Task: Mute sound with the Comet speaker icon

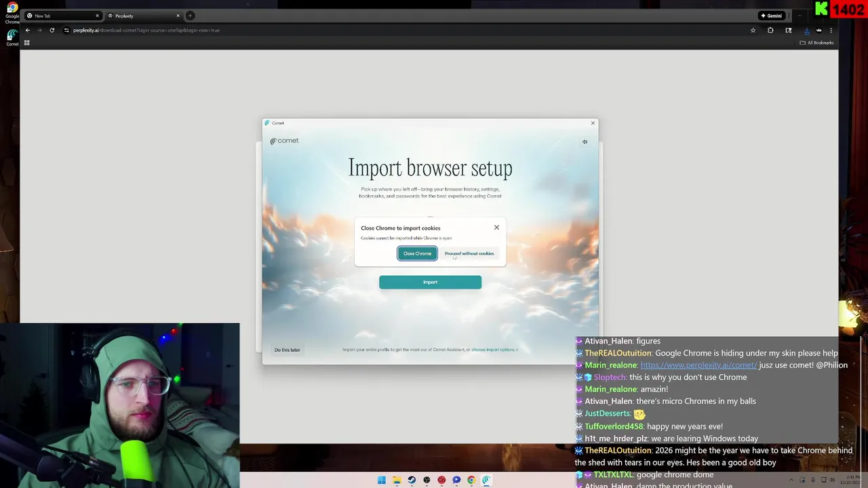Action: tap(585, 142)
